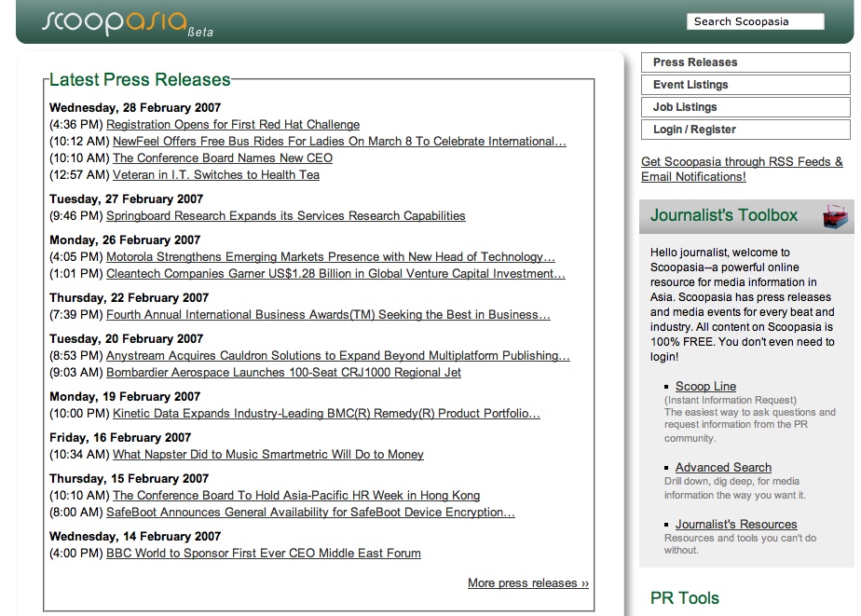
Task: Open Conference Board Asia-Pacific HR Week release
Action: coord(296,496)
